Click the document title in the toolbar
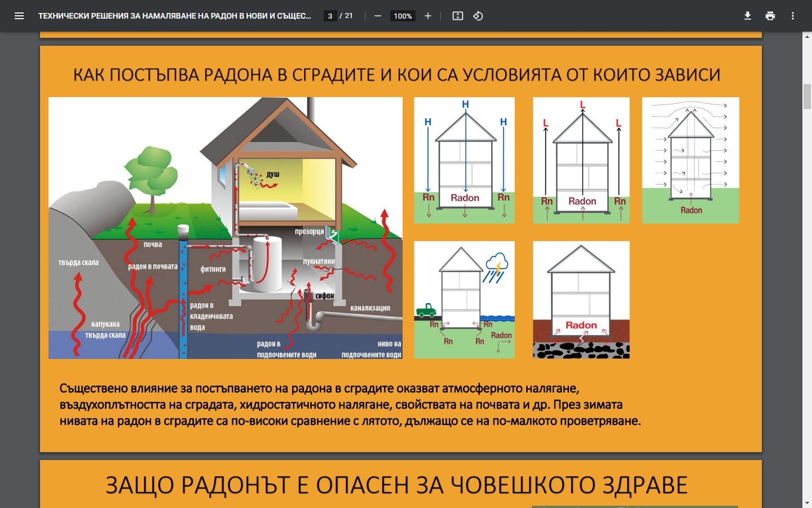The height and width of the screenshot is (508, 812). (175, 16)
